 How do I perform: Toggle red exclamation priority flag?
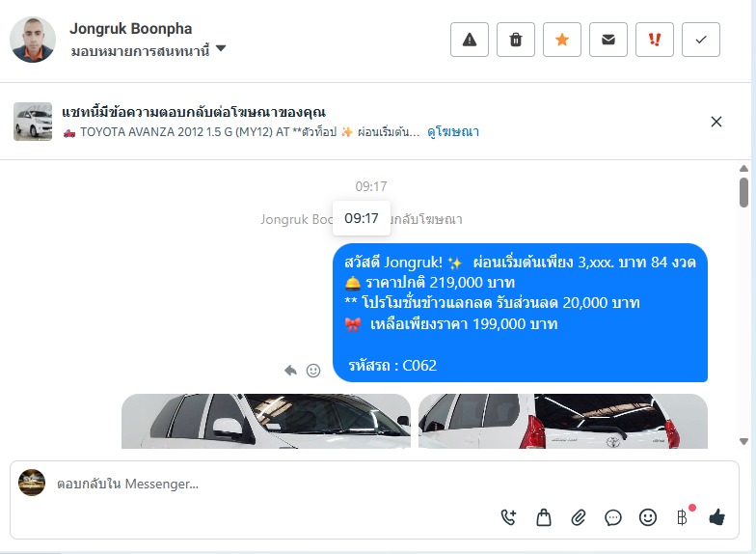pos(654,40)
